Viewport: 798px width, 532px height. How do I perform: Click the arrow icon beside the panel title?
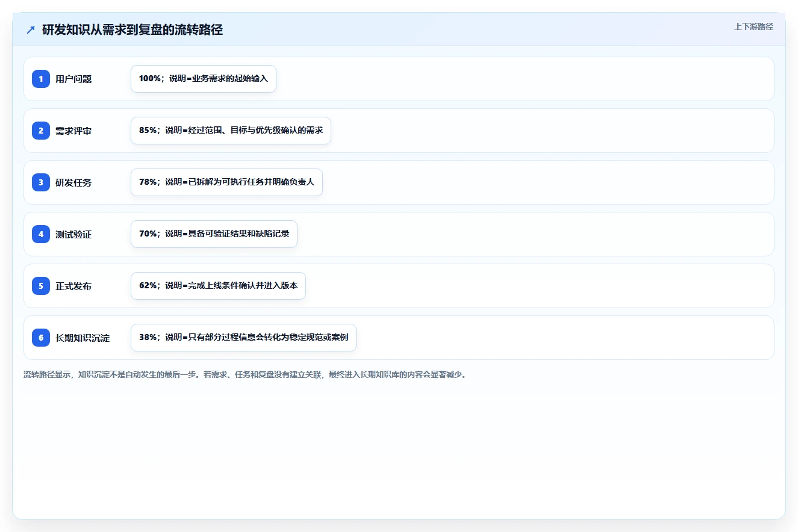tap(31, 30)
